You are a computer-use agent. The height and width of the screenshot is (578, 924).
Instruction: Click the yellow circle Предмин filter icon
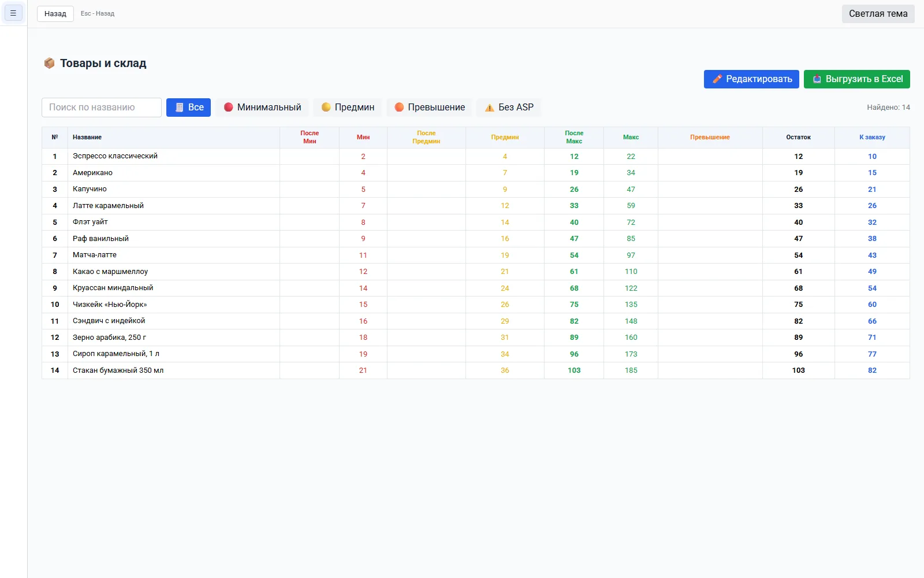click(326, 107)
